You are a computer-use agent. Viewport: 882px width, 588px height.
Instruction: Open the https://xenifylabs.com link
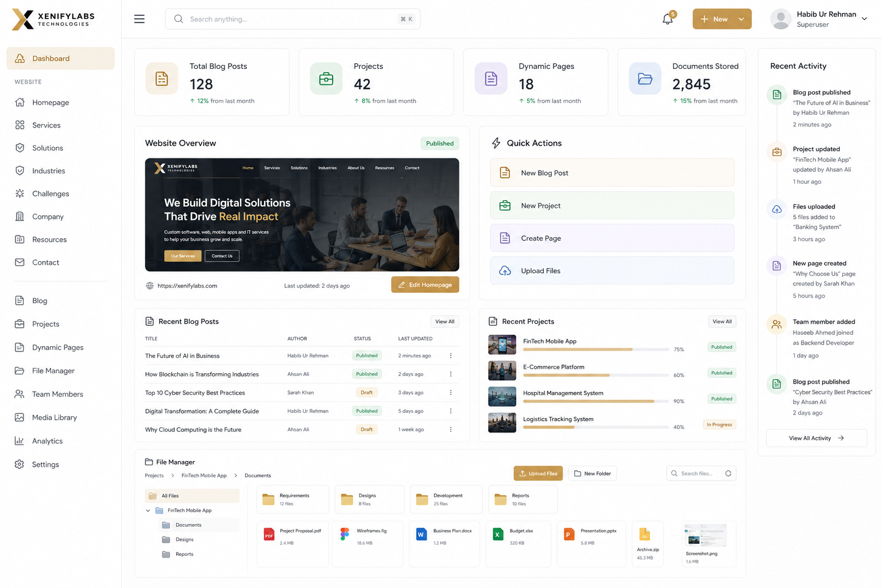187,285
